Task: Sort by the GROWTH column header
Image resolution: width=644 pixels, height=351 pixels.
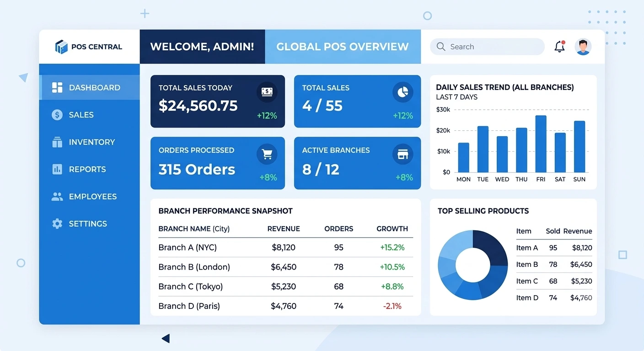Action: click(x=392, y=229)
